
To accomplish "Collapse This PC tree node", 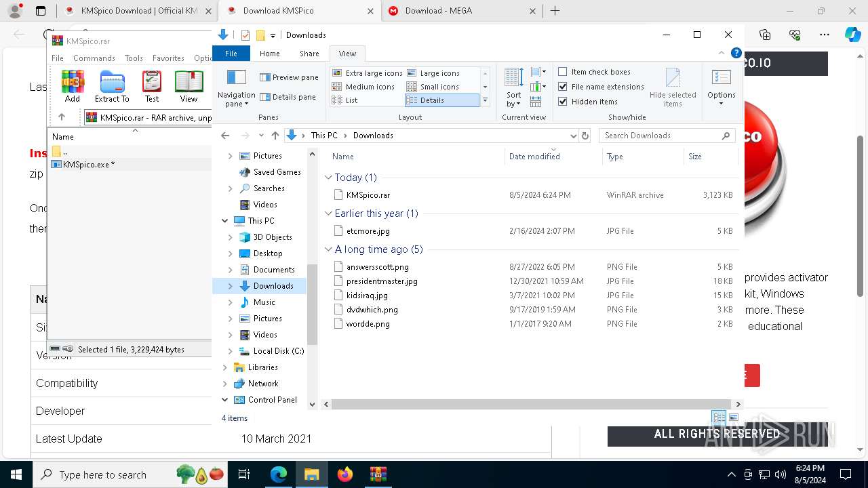I will pos(225,221).
